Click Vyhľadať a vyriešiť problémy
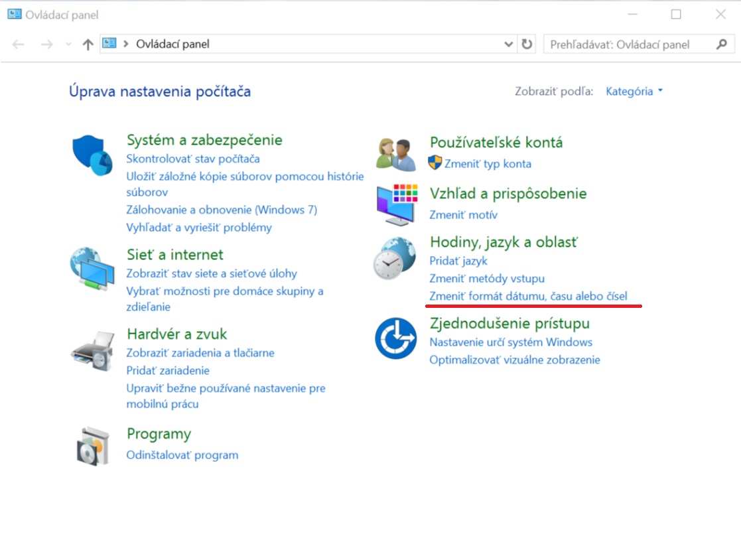Image resolution: width=741 pixels, height=560 pixels. pos(199,228)
